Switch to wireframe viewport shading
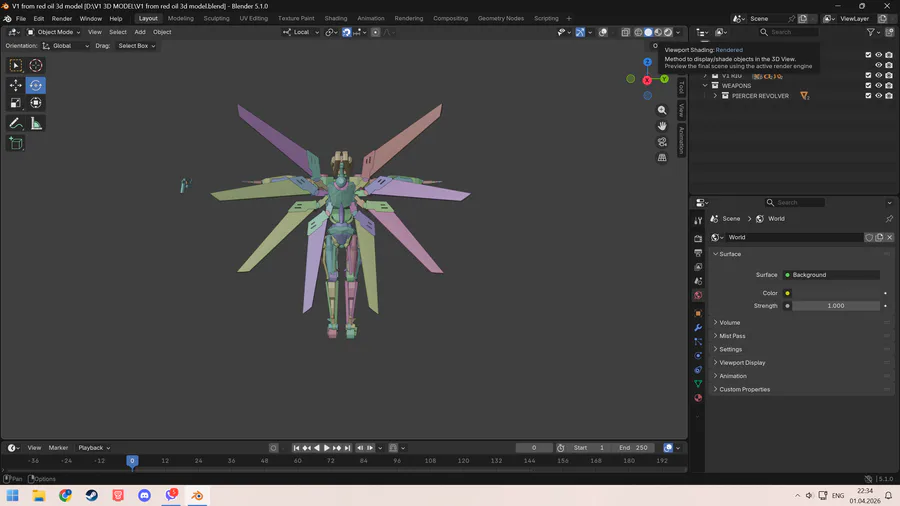 coord(638,32)
